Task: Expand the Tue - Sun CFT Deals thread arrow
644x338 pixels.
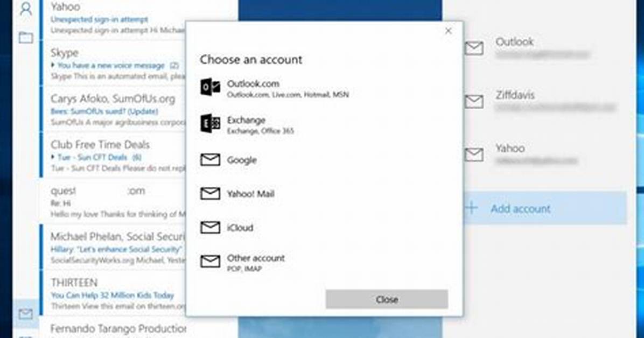Action: point(53,157)
